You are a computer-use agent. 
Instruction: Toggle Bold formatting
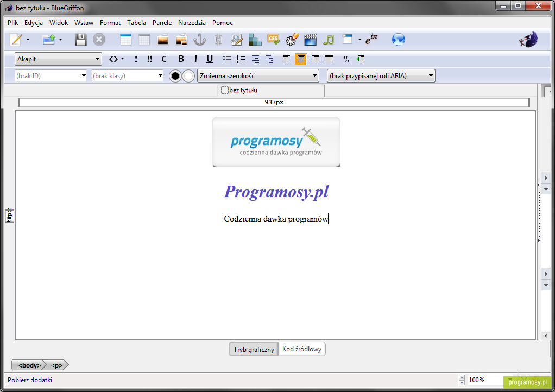pyautogui.click(x=181, y=59)
